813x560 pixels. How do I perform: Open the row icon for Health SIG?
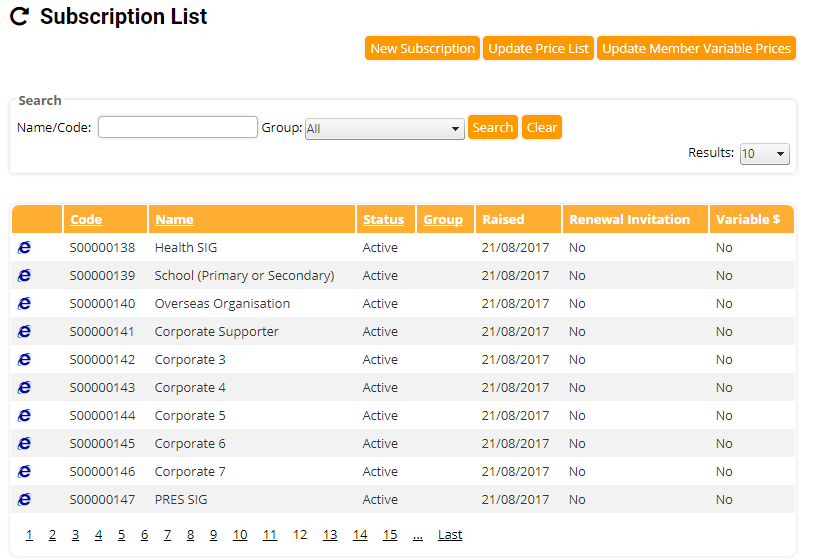[24, 247]
